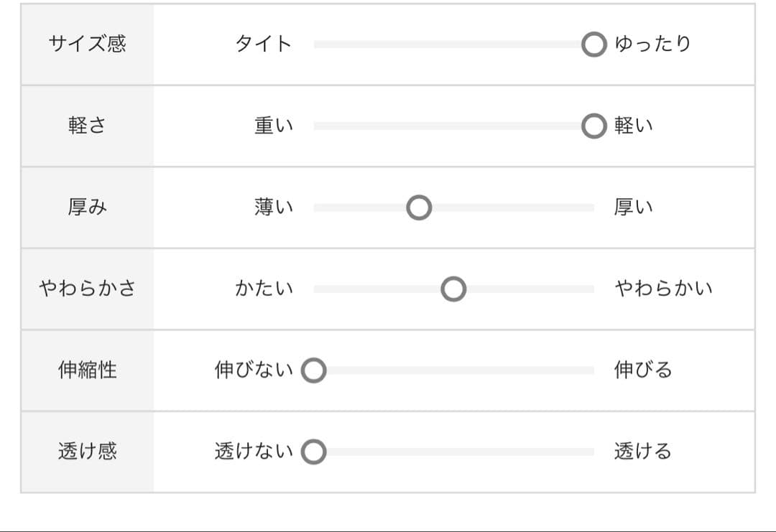The height and width of the screenshot is (532, 776).
Task: Click the 伸縮性 row header
Action: pyautogui.click(x=87, y=370)
